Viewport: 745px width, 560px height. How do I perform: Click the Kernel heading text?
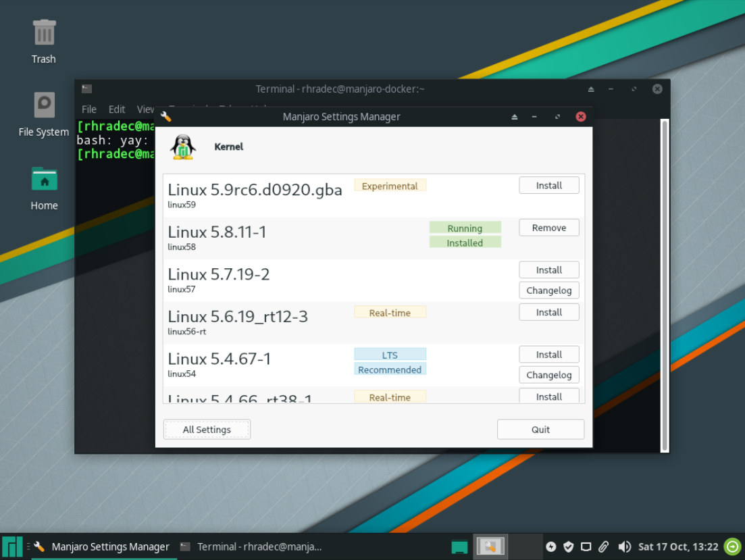pos(228,147)
